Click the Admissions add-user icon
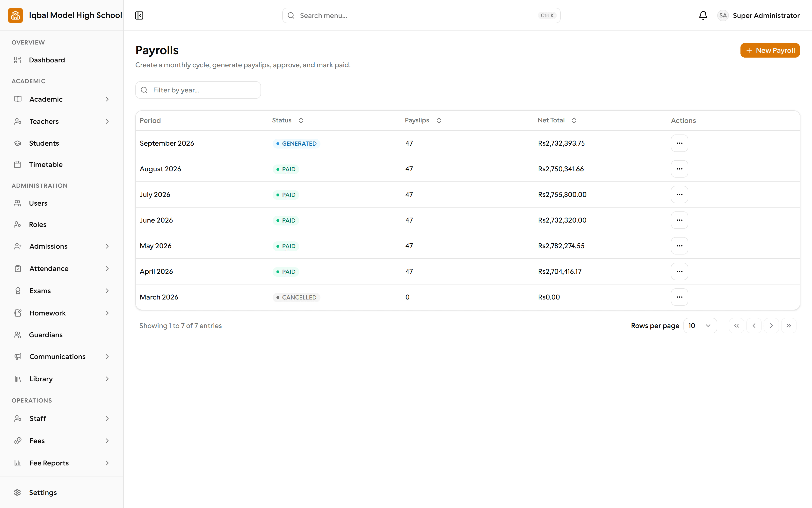 (18, 246)
